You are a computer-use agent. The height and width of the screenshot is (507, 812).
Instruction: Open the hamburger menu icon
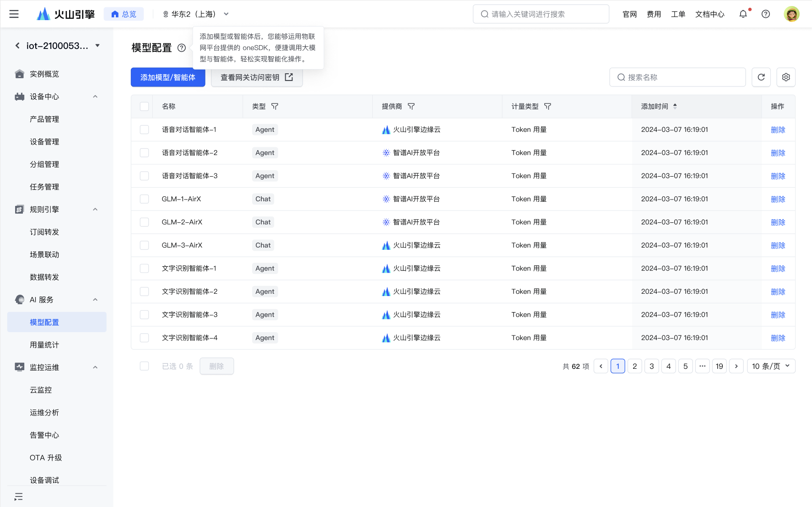(14, 14)
